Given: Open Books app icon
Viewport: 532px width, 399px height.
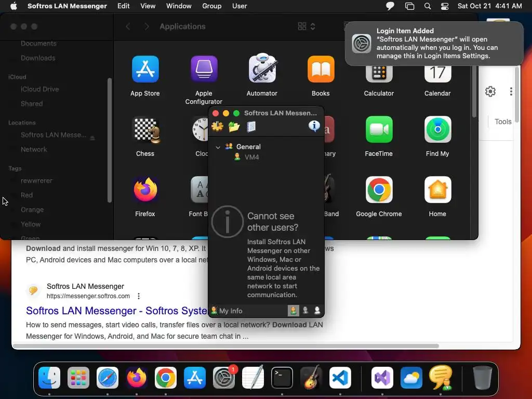Looking at the screenshot, I should [x=321, y=69].
